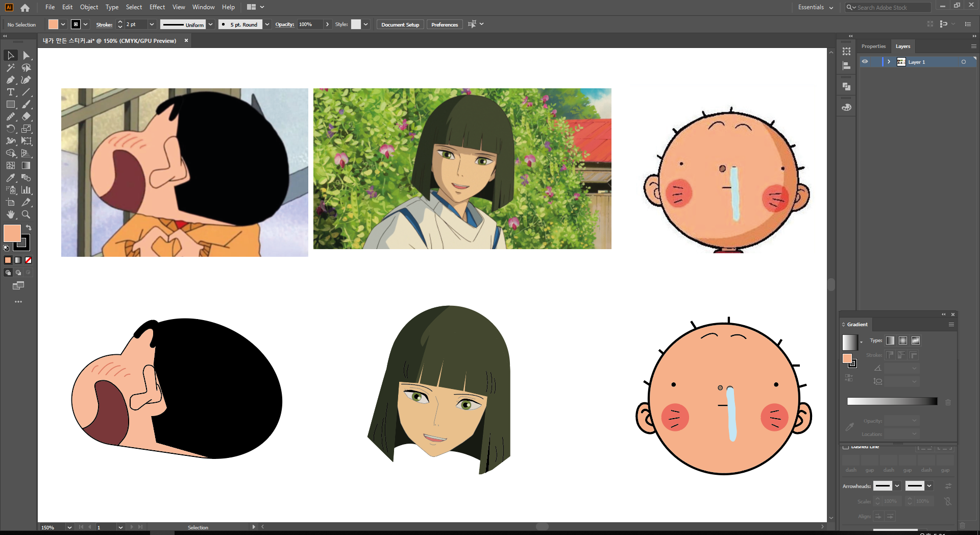Enable Draw Behind mode
980x535 pixels.
[x=18, y=273]
